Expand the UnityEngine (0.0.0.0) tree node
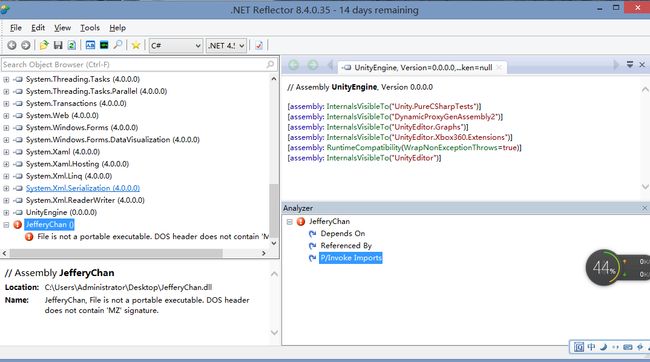The image size is (650, 362). 6,212
